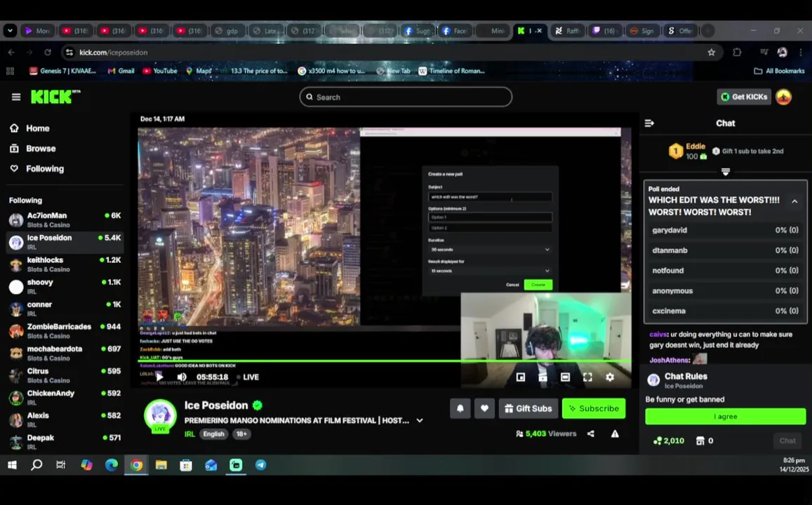Open the All Bookmarks folder

pyautogui.click(x=779, y=71)
